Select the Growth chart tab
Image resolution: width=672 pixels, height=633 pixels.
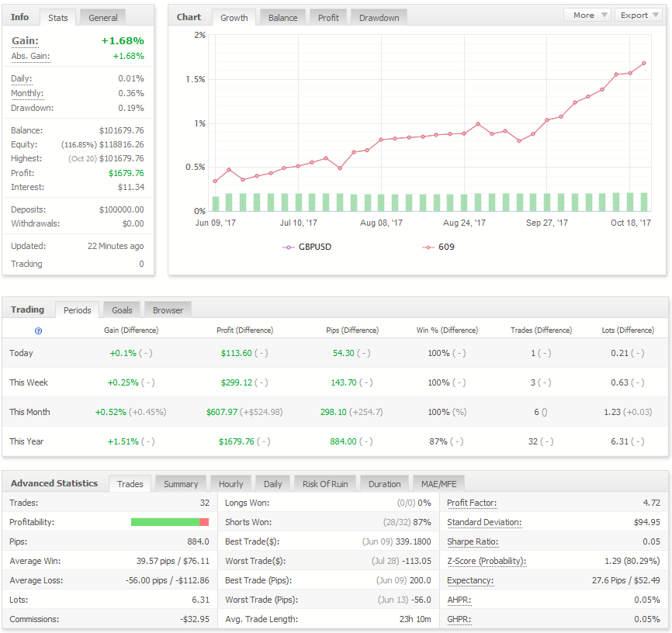coord(234,18)
